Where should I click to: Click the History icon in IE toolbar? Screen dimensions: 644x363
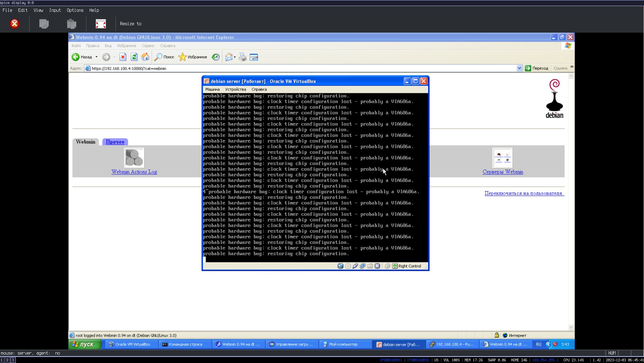pyautogui.click(x=215, y=57)
